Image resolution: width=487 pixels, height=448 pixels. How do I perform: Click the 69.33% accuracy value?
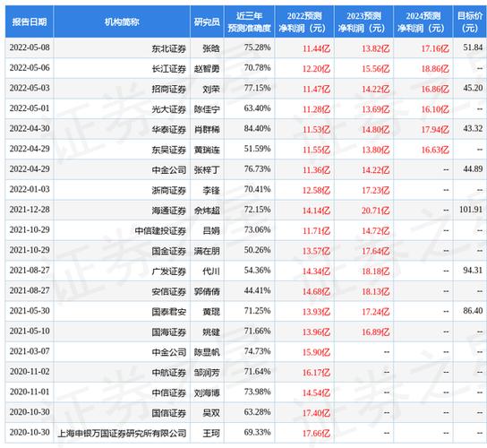(x=257, y=432)
